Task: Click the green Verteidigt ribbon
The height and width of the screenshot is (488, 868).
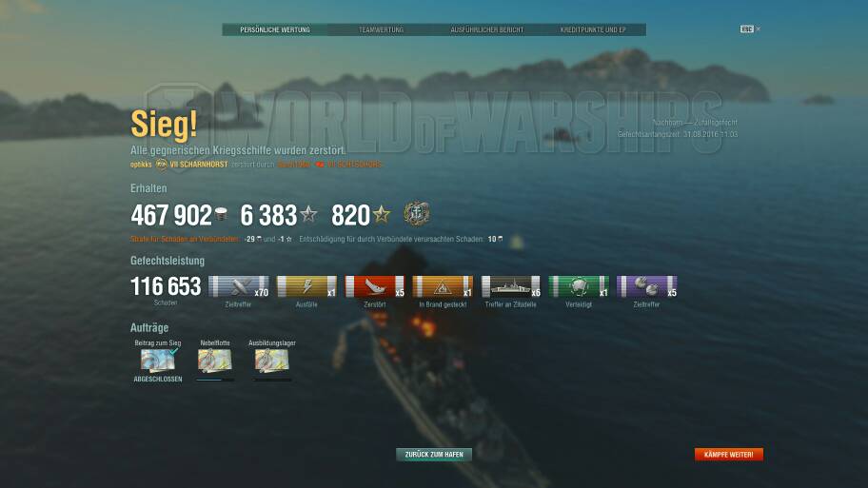Action: click(x=579, y=286)
